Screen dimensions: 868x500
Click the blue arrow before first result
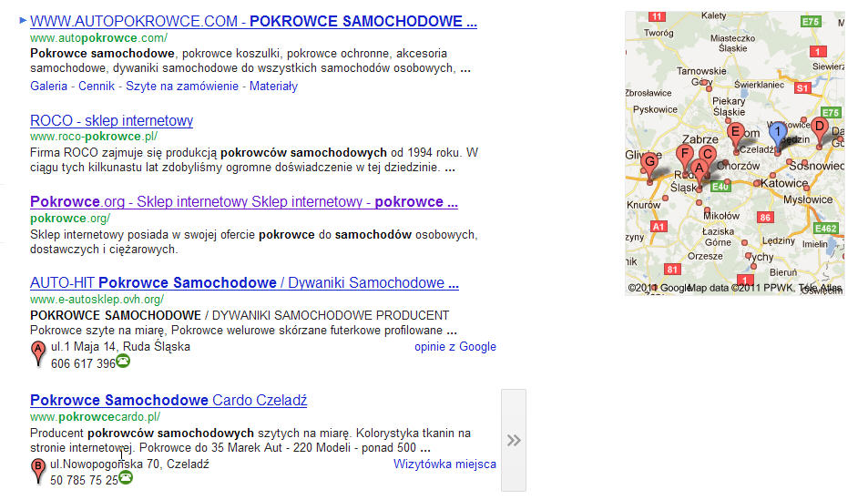point(23,20)
